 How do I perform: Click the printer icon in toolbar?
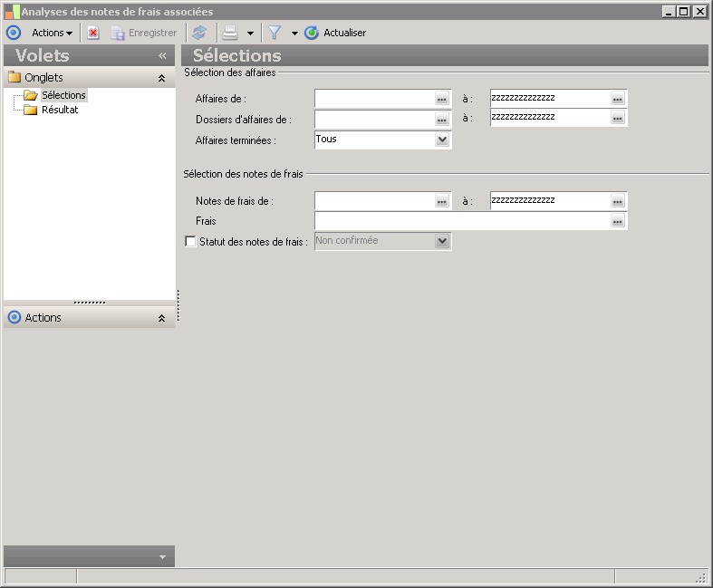(x=230, y=33)
